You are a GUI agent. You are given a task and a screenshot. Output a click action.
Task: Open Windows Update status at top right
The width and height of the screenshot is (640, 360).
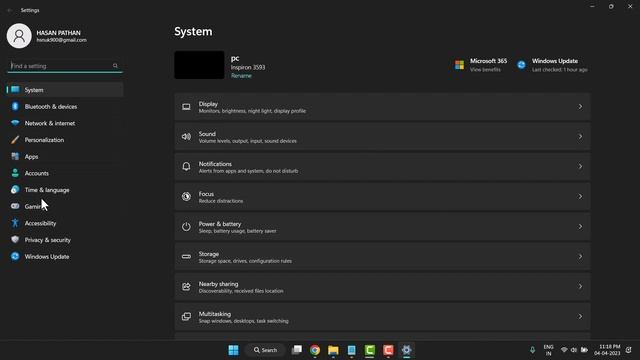(x=552, y=65)
